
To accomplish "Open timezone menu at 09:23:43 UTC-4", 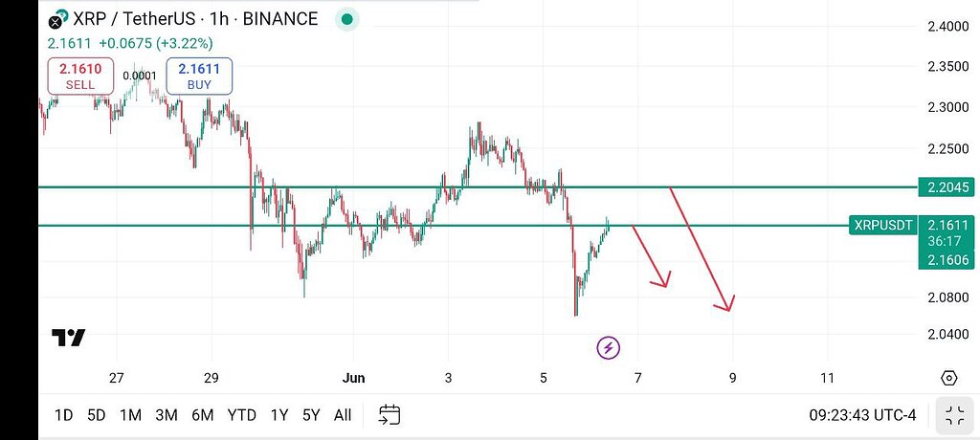I will (x=863, y=415).
